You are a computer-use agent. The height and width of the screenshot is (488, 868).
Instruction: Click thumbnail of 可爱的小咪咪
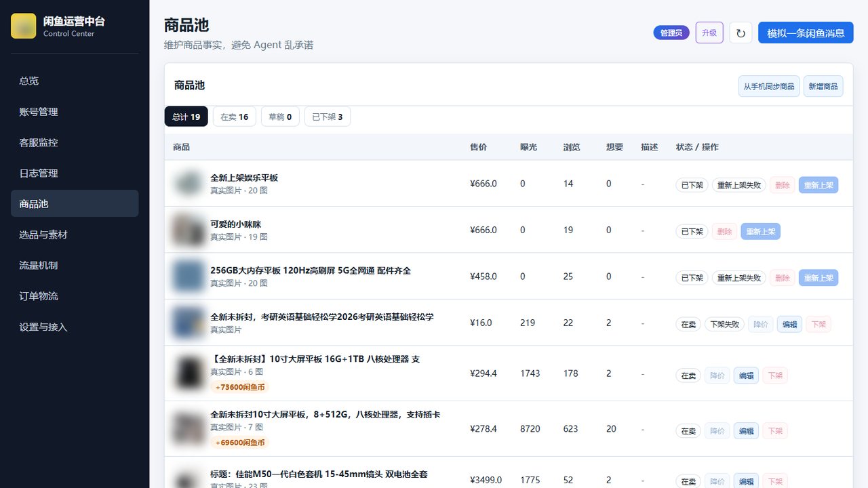pos(189,230)
